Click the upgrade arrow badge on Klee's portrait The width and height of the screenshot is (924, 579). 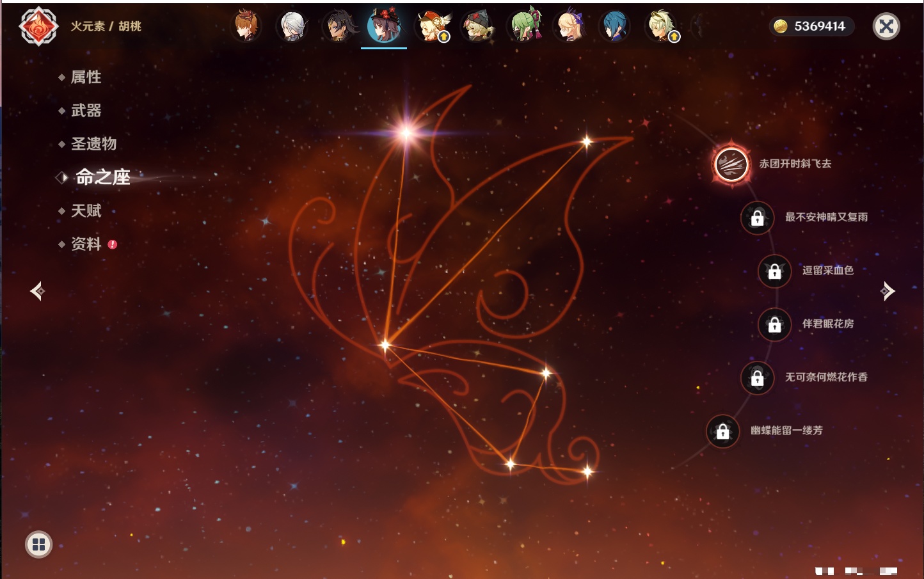coord(444,37)
